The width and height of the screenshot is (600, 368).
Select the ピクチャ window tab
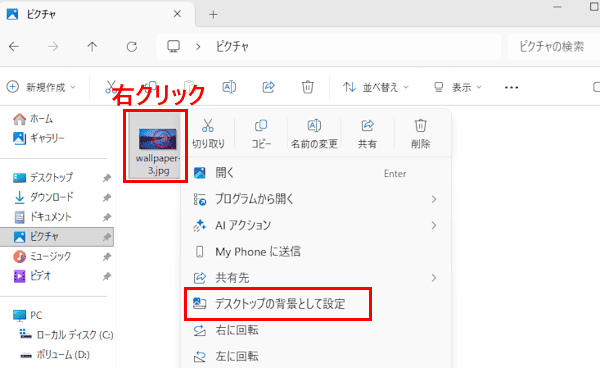(x=98, y=14)
